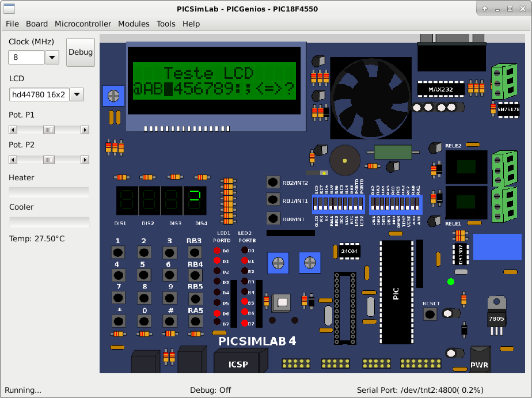Click the 'Debug: Off' status text
Screen dimensions: 532x398
point(210,390)
